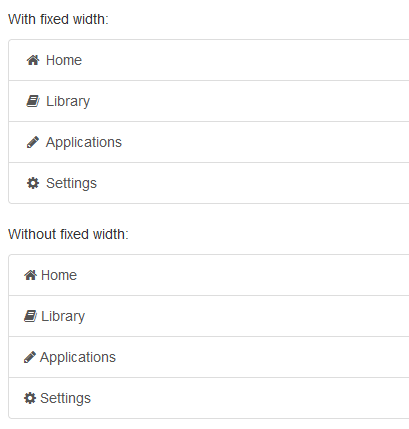This screenshot has width=409, height=429.
Task: Click the gear icon in fixed-width list
Action: click(x=33, y=183)
